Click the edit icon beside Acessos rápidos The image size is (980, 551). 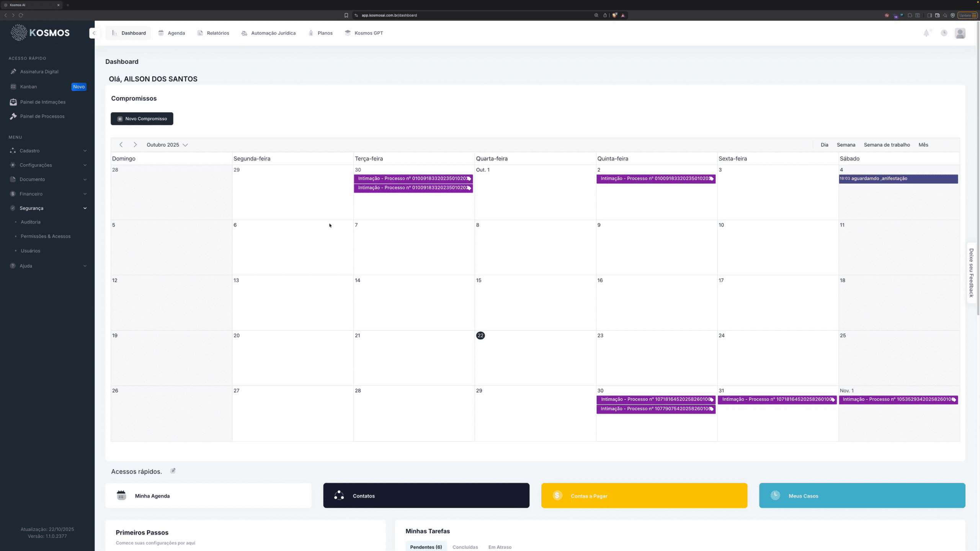point(173,471)
